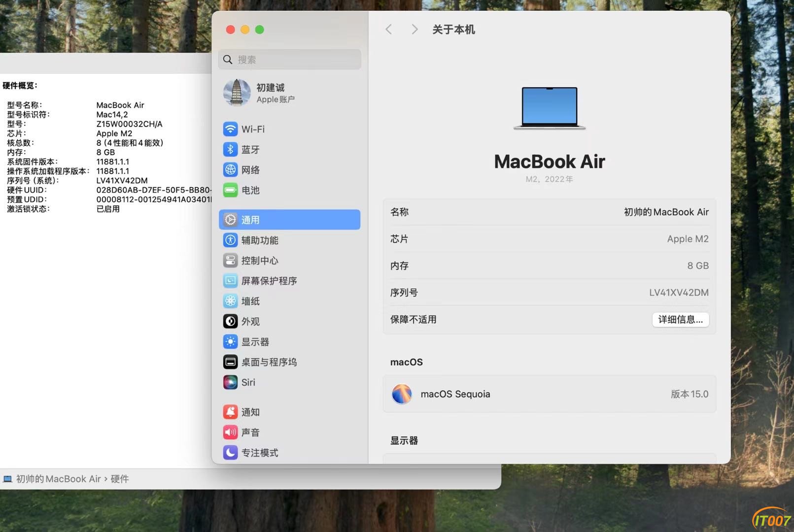Open the Focus (专注模式) moon icon
Viewport: 794px width, 532px height.
click(x=230, y=453)
